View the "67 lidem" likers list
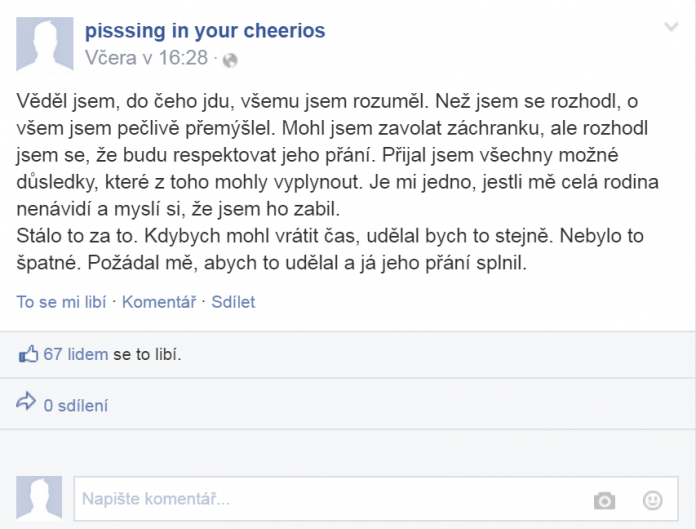This screenshot has width=696, height=529. pos(76,354)
